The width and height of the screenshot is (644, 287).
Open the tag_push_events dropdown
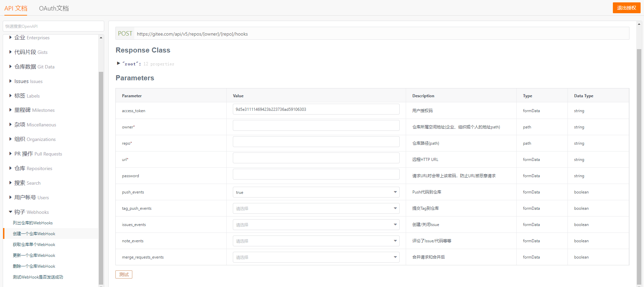pyautogui.click(x=316, y=208)
